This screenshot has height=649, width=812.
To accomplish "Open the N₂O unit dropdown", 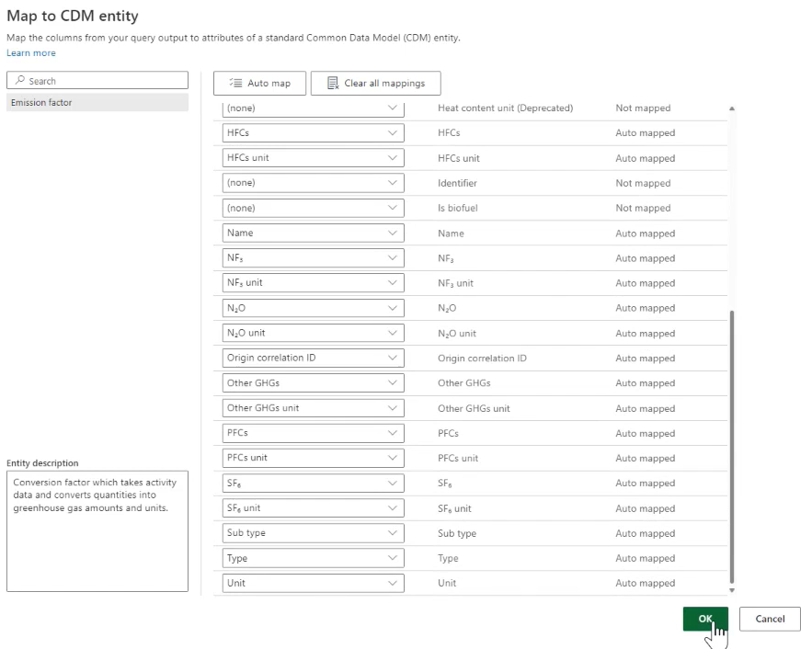I will (314, 333).
